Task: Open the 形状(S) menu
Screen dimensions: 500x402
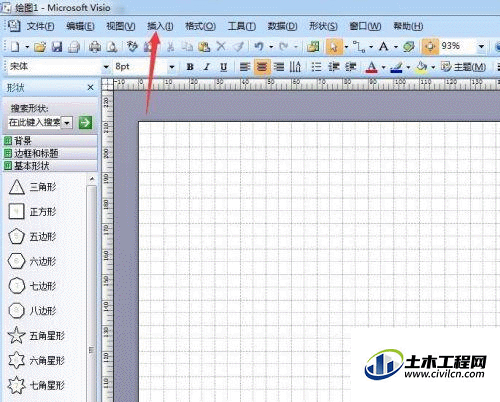Action: point(323,26)
